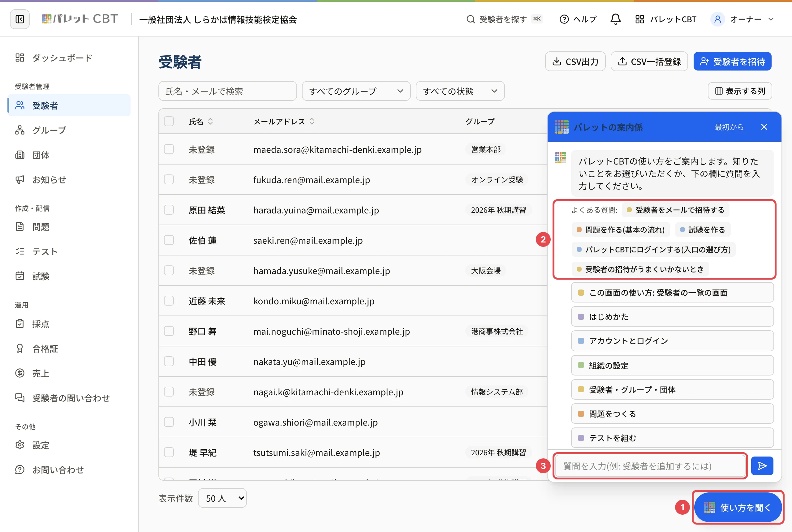Click the CSV出力 button
792x532 pixels.
pos(575,62)
